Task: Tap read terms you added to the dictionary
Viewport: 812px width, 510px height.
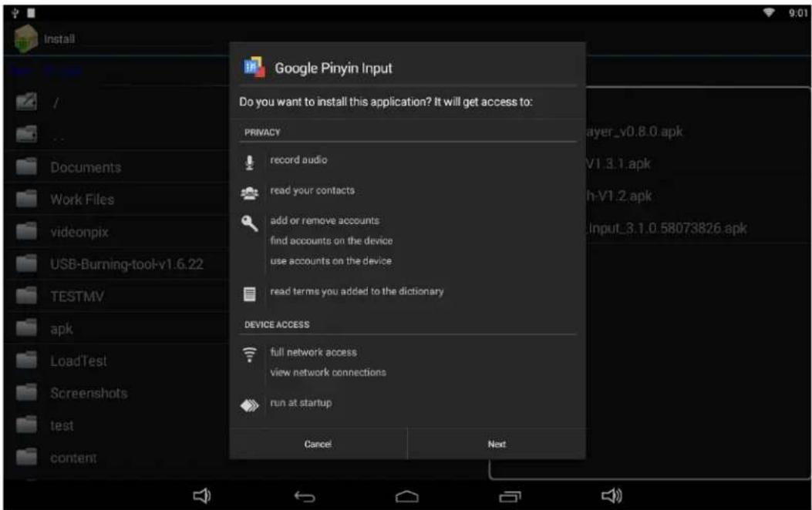Action: point(357,291)
